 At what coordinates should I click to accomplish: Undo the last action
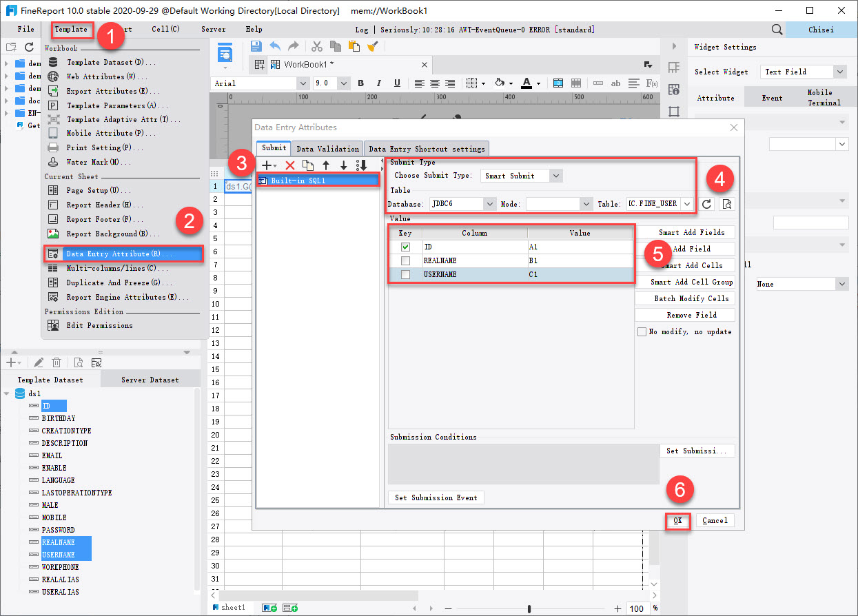(x=275, y=45)
